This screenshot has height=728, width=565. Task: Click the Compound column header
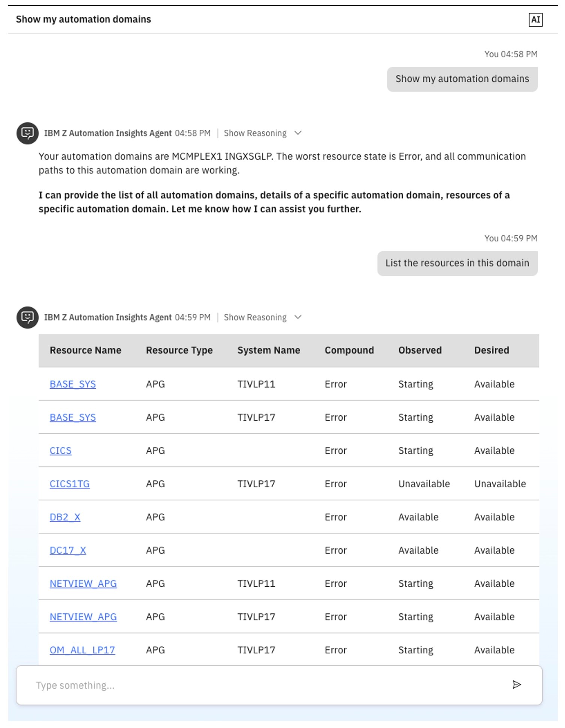(x=349, y=350)
